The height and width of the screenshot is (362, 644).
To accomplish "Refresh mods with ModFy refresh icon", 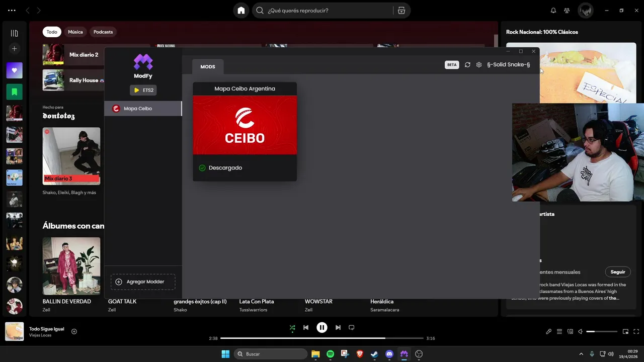I will 467,65.
